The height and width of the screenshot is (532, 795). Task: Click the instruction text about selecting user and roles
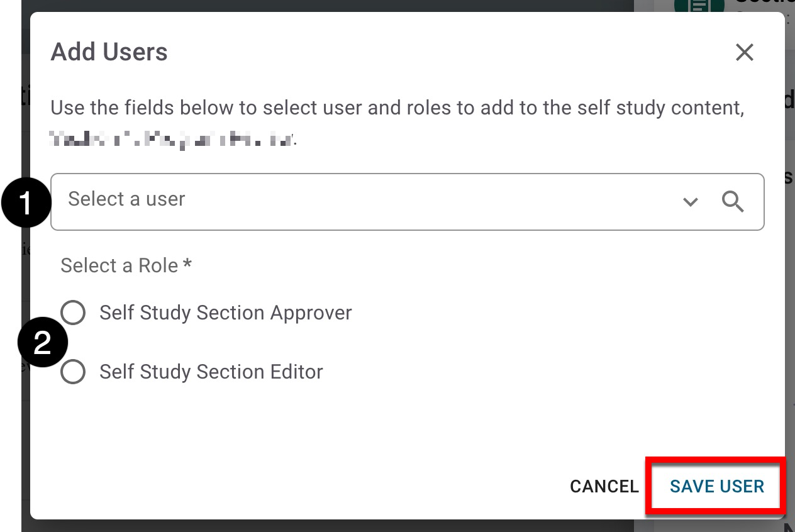pos(397,108)
